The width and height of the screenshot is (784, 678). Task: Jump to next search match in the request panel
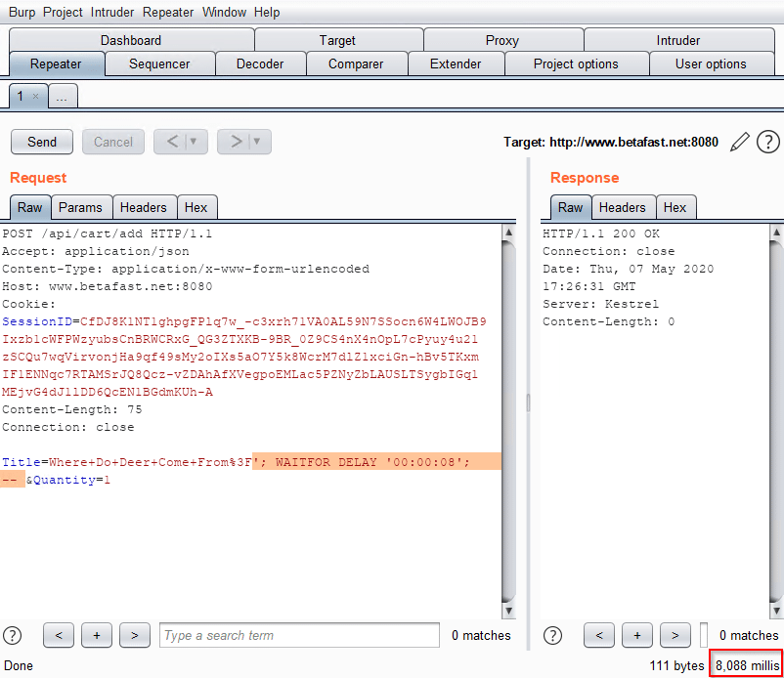point(134,635)
